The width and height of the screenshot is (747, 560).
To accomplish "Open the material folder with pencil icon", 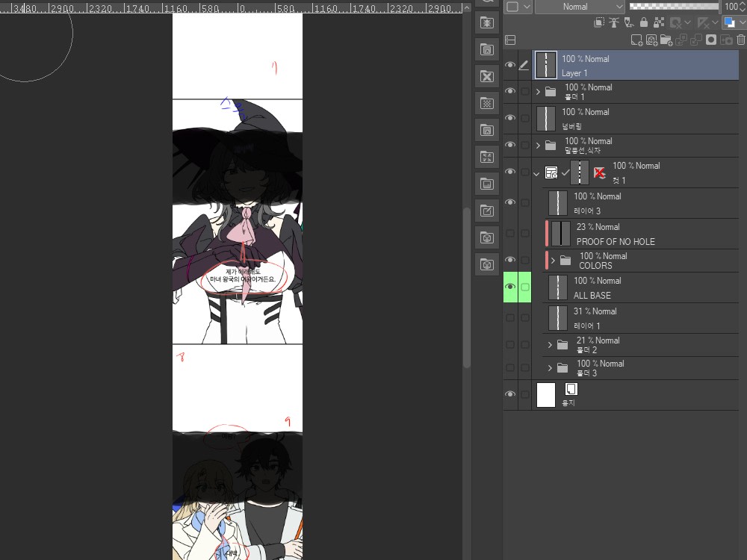I will click(487, 211).
